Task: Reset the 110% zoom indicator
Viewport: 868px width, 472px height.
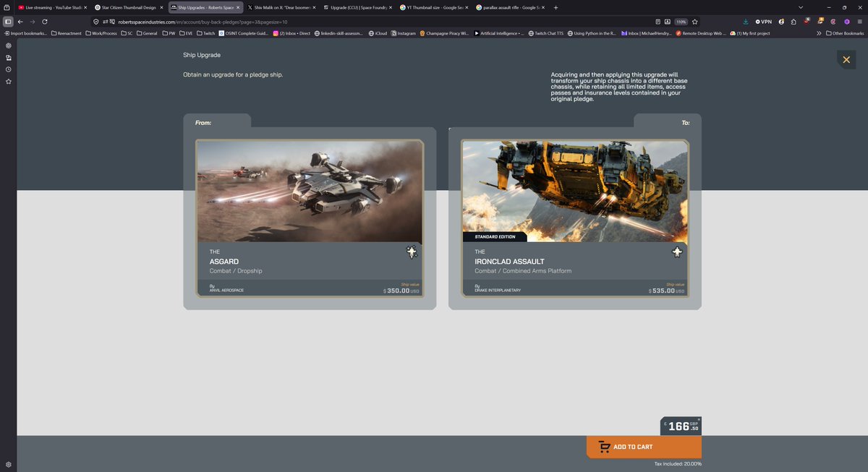Action: (681, 22)
